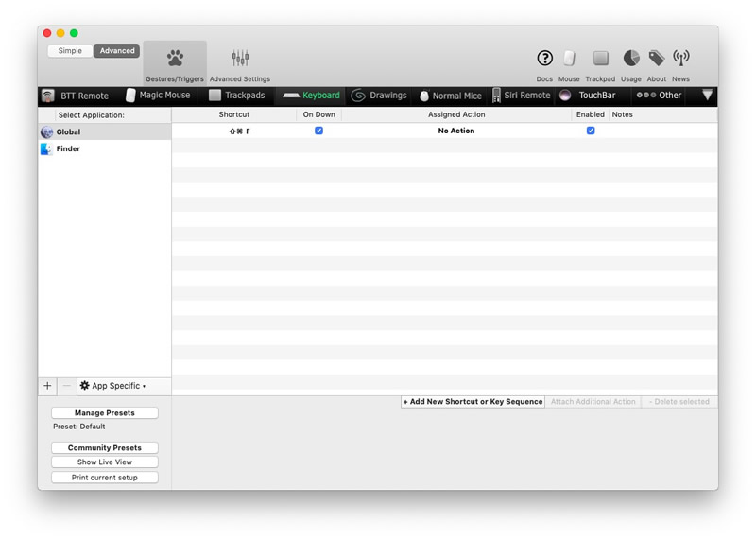Click the Enabled column header
This screenshot has height=540, width=756.
590,114
